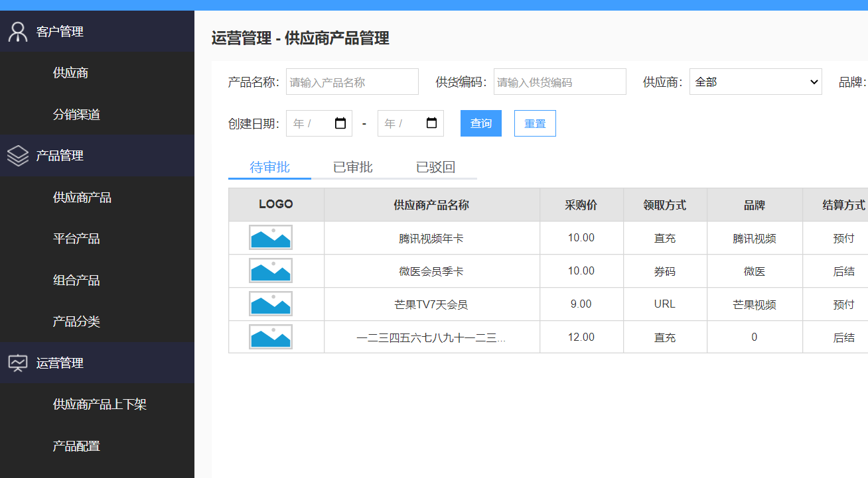Click logo thumbnail of 芒果TV7天会员 row
Screen dimensions: 868x478
(271, 304)
